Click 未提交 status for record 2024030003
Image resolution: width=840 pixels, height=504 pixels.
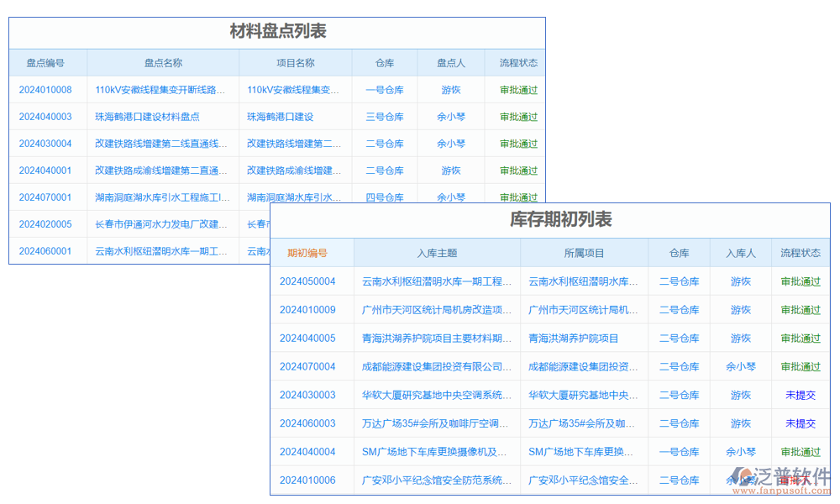800,395
